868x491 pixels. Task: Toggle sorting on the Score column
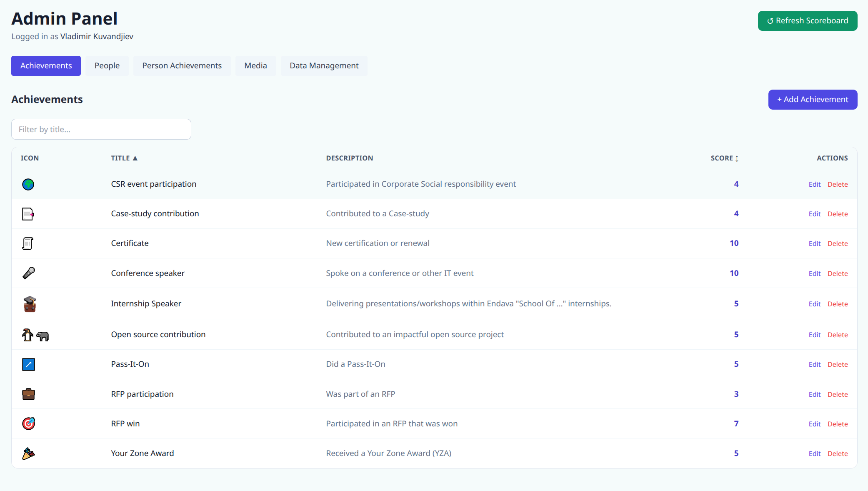point(724,158)
